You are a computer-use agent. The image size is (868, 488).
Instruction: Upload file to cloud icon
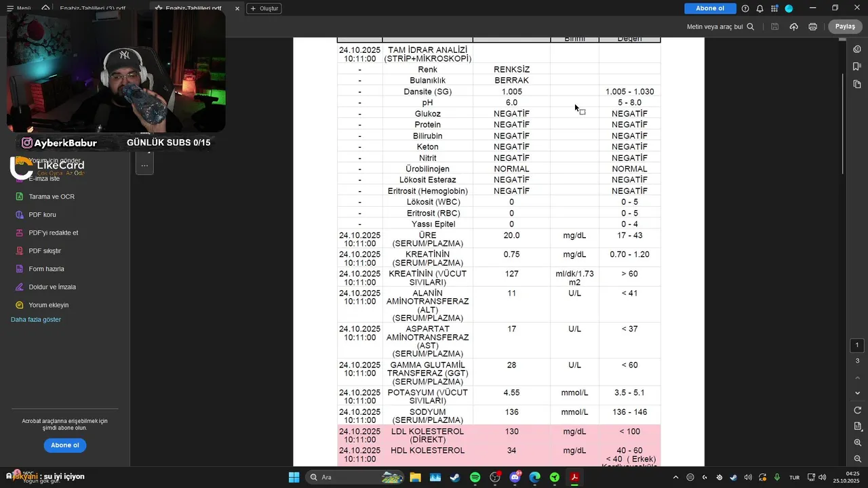coord(793,26)
